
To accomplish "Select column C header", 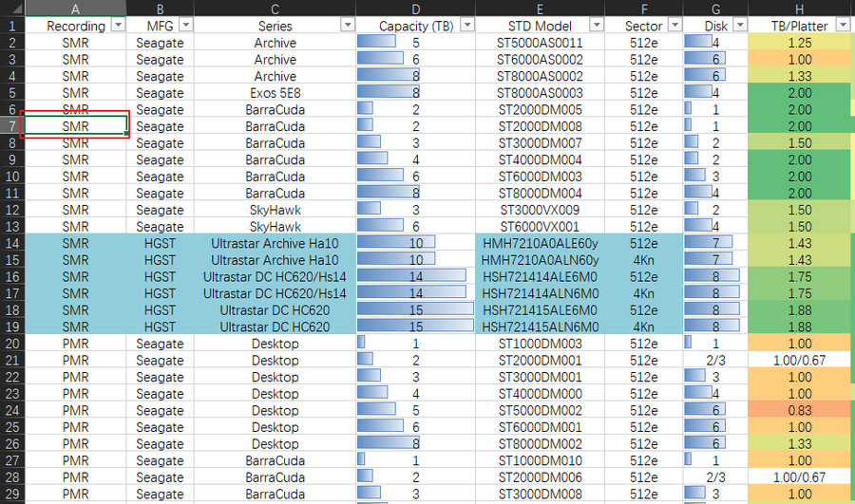I will tap(275, 9).
